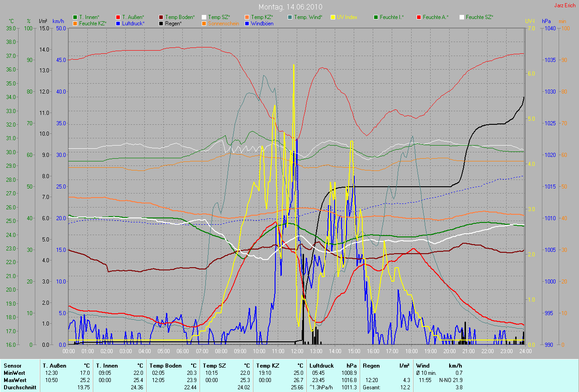579x392 pixels.
Task: Click the orange Sonnenschein legend marker
Action: coord(204,23)
